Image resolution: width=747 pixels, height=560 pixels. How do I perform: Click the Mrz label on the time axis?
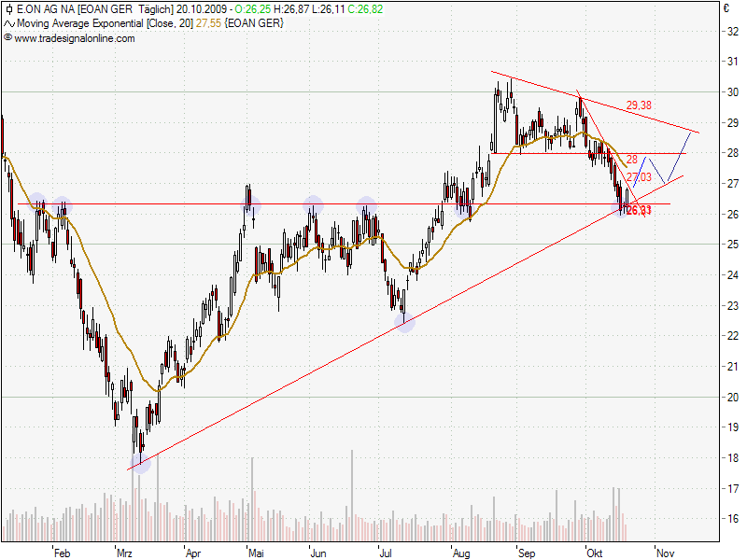click(124, 553)
